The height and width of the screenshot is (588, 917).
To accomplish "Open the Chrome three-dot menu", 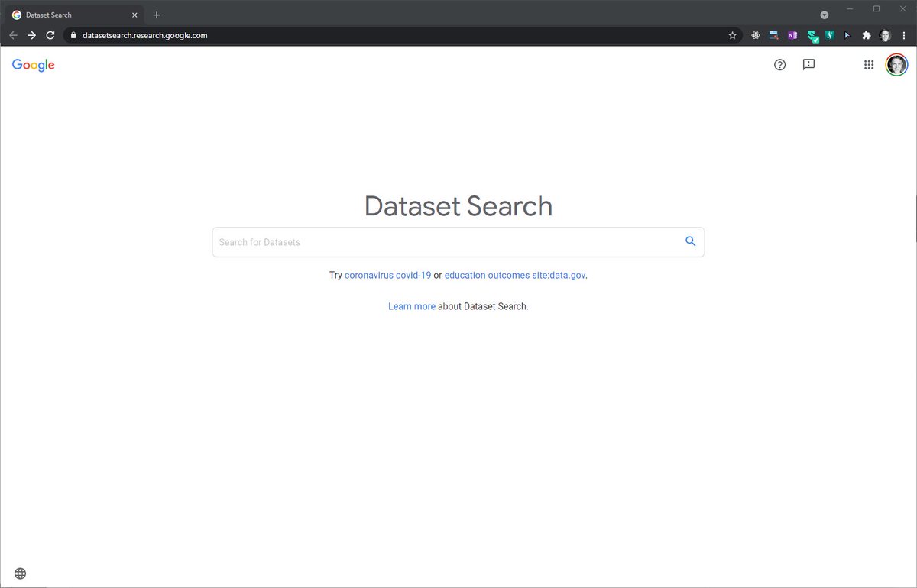I will 904,35.
